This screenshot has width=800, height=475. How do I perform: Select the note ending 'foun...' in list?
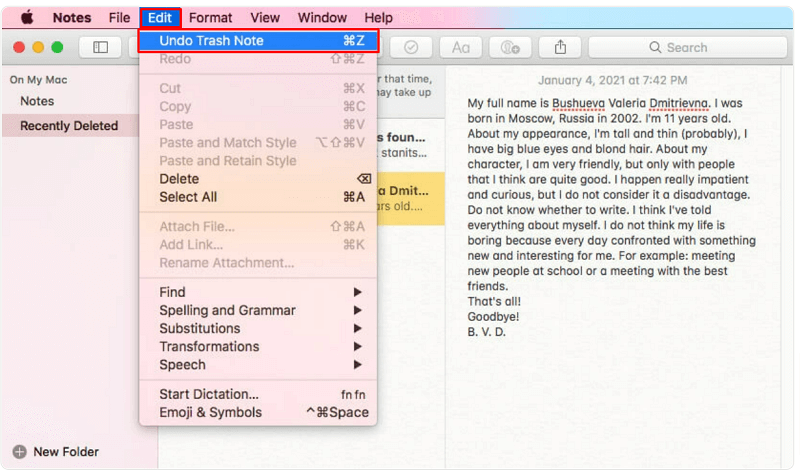411,145
